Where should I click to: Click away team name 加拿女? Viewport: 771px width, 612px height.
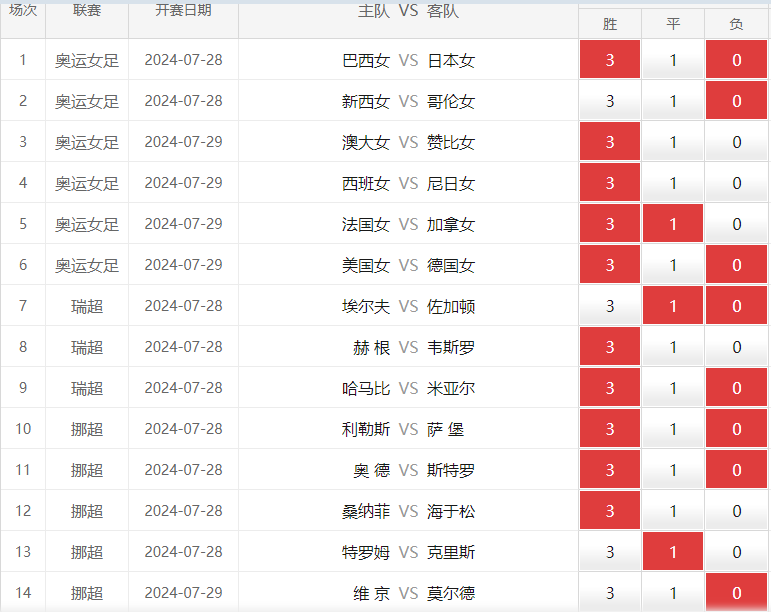click(450, 225)
